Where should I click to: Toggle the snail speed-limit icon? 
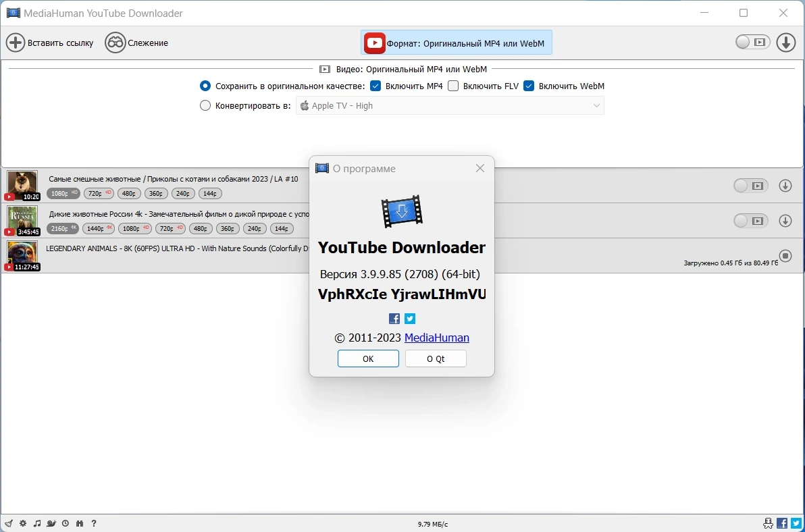[x=51, y=523]
